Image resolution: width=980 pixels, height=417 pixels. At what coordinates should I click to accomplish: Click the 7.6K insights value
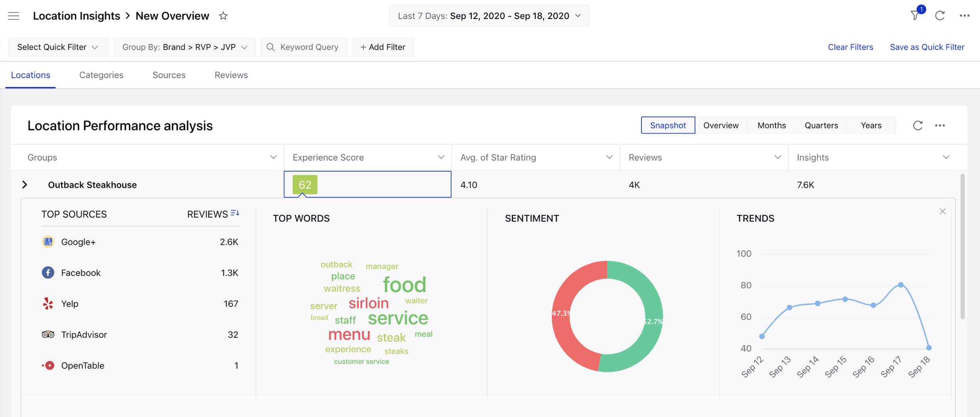click(x=806, y=185)
